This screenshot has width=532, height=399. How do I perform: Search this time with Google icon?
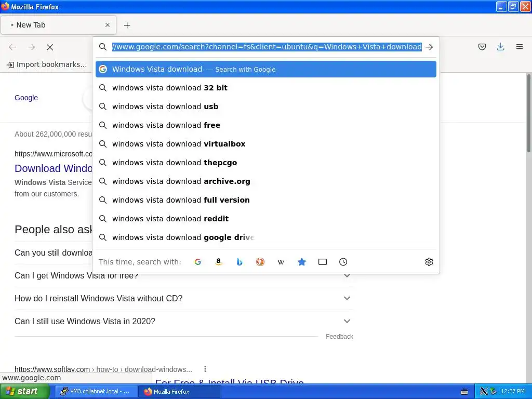(x=198, y=262)
